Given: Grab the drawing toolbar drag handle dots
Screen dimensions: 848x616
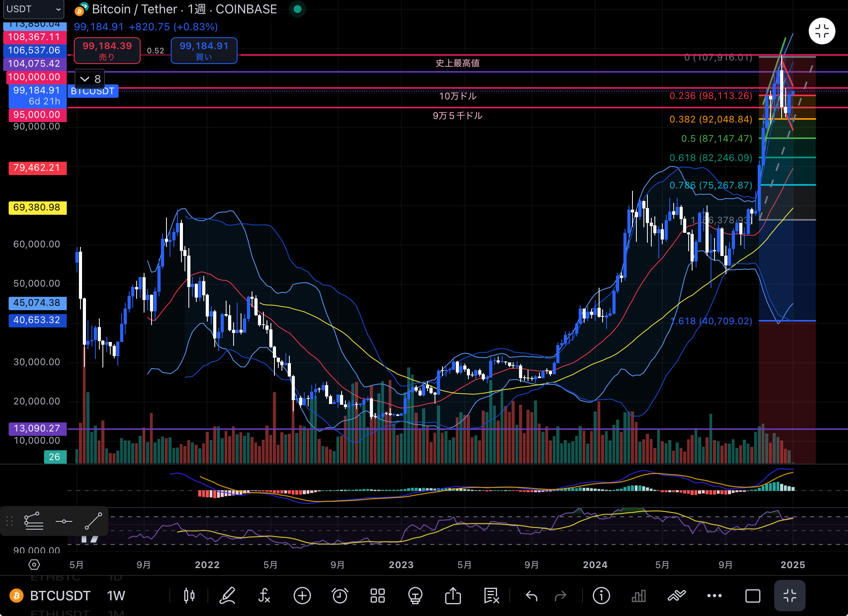Looking at the screenshot, I should (x=10, y=521).
